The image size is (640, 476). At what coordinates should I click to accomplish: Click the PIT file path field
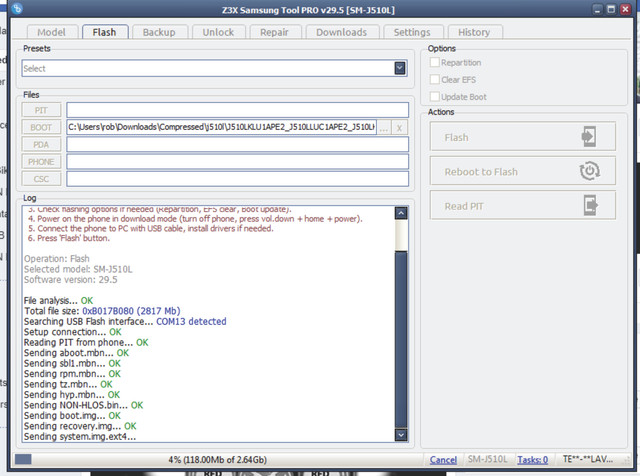(238, 110)
